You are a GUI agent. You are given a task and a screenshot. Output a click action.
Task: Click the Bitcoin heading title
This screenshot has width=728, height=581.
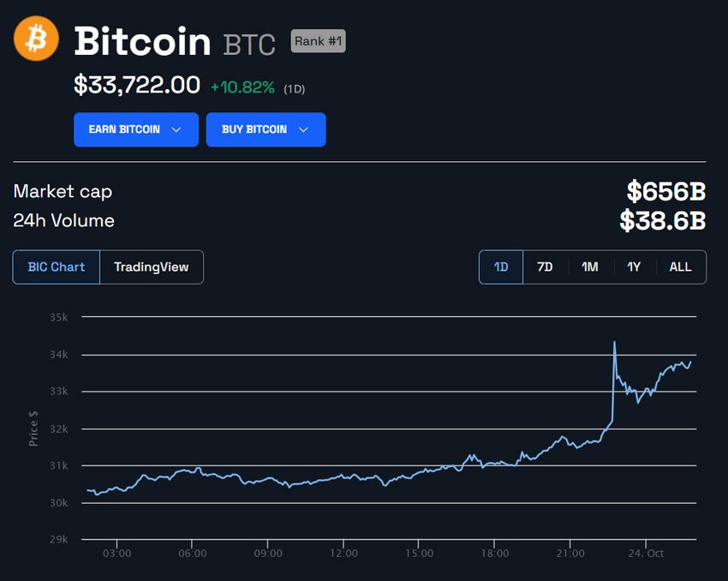141,40
